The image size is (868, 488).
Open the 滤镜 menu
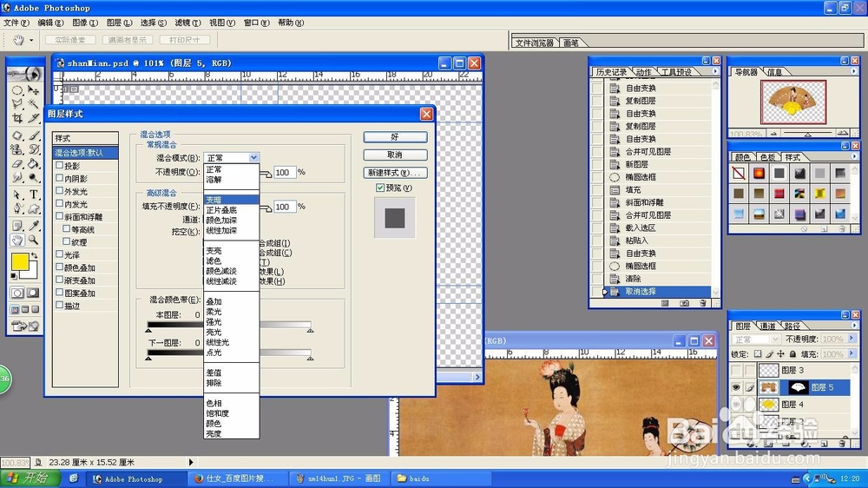point(187,23)
